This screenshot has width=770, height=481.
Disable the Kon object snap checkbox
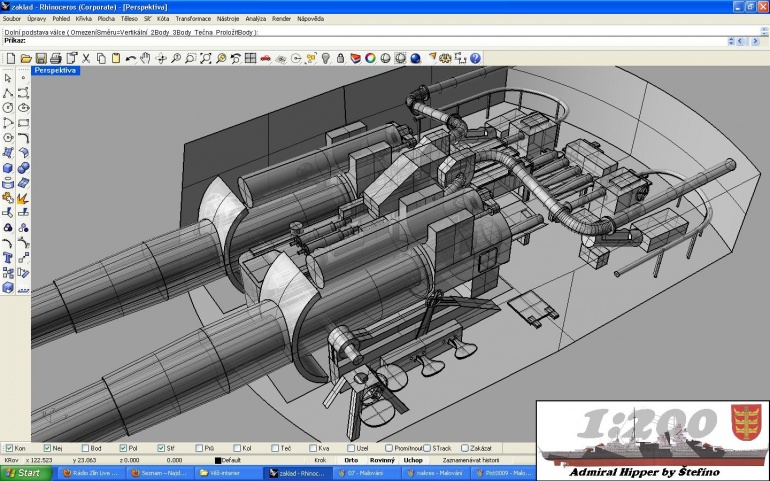(x=9, y=448)
